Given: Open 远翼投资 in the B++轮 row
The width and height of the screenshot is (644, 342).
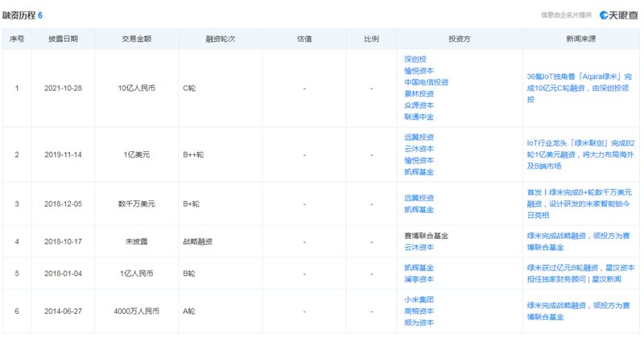Looking at the screenshot, I should pyautogui.click(x=419, y=137).
